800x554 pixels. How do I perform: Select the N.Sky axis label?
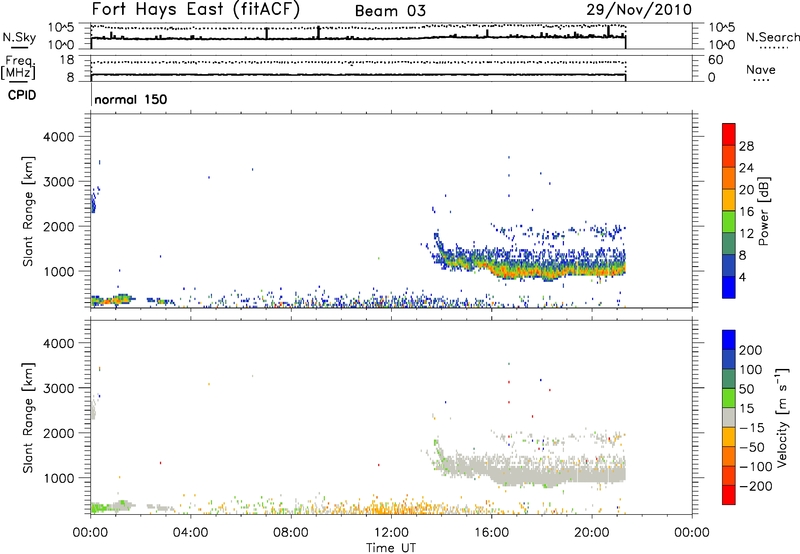pyautogui.click(x=19, y=37)
